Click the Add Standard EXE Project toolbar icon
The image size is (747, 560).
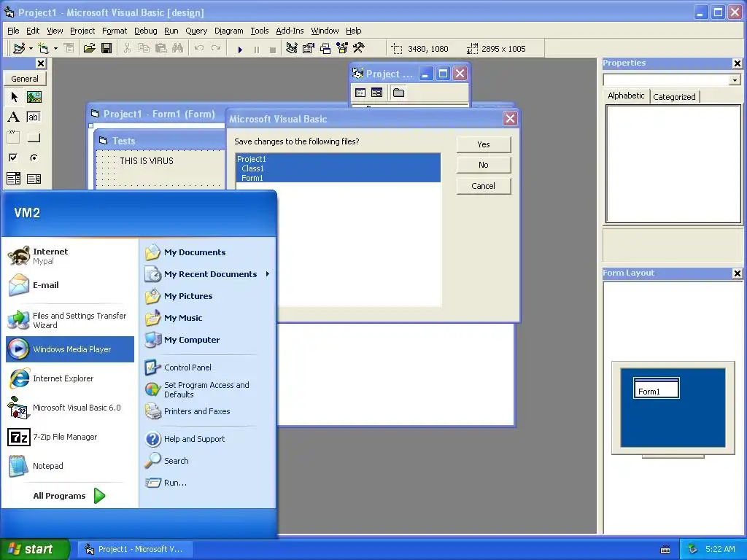20,49
